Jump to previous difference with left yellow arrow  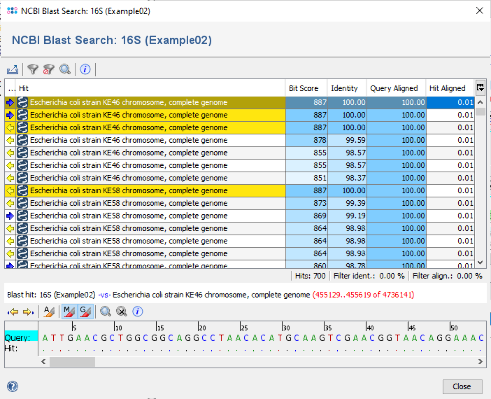(13, 312)
